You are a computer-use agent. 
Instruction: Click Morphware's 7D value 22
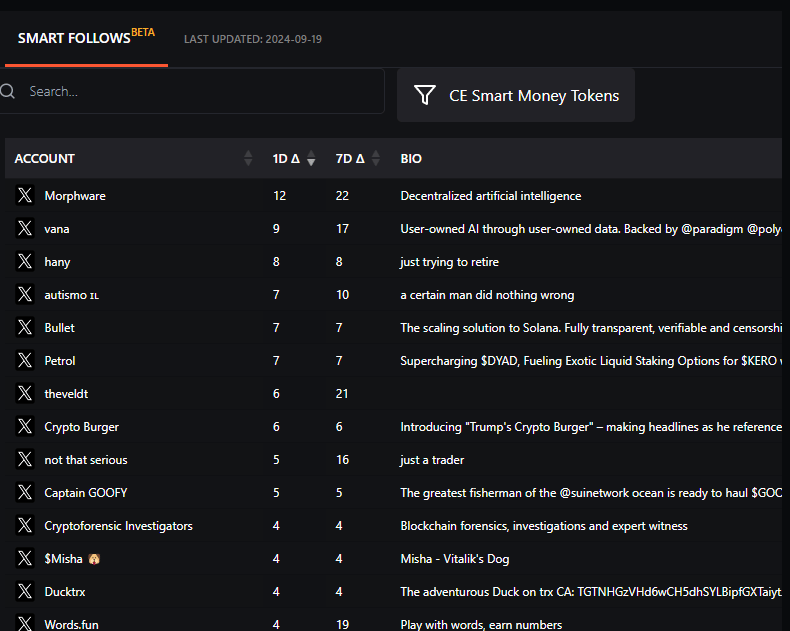coord(342,196)
